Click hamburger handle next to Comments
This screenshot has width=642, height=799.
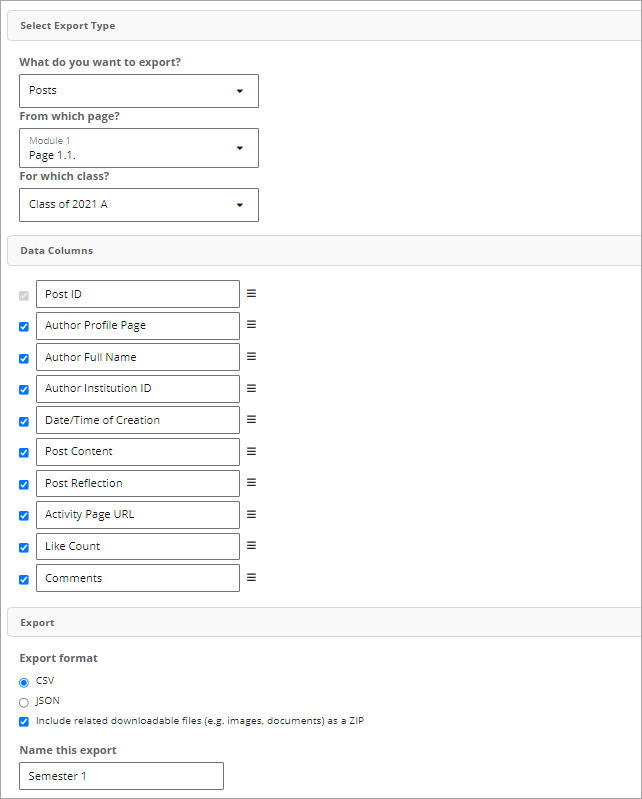tap(251, 577)
